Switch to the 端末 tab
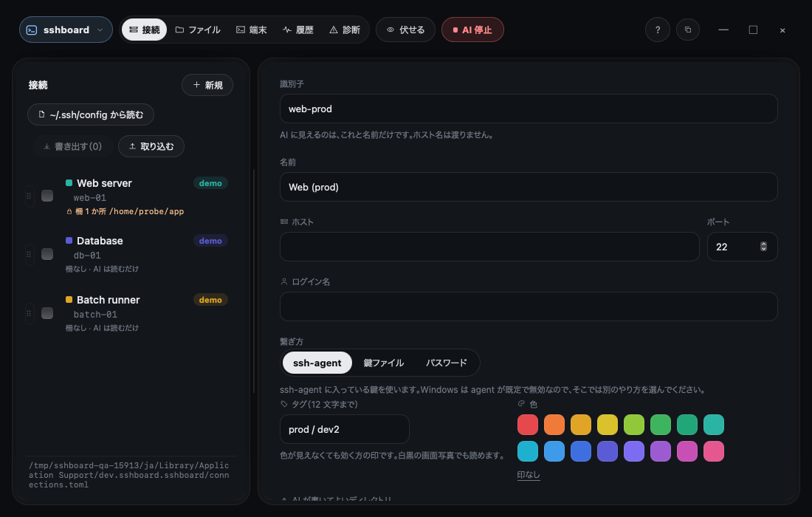 click(x=252, y=30)
